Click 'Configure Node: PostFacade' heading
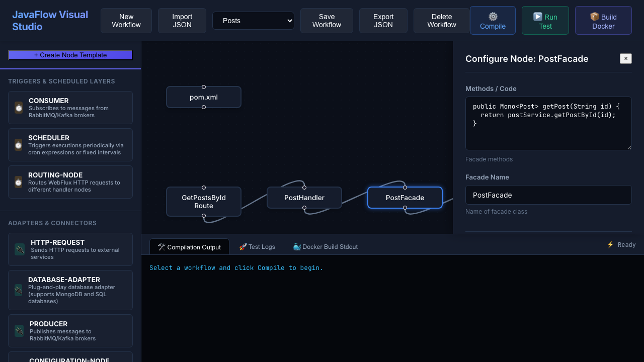644x362 pixels. (527, 59)
